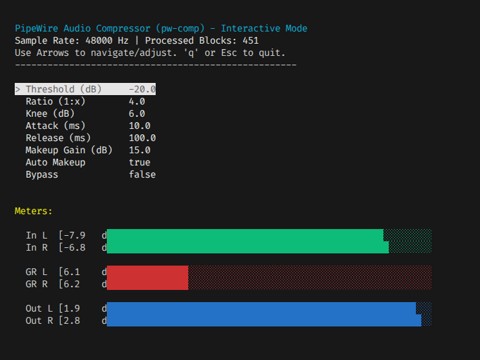Click the Sample Rate: 48000 Hz text
Viewport: 480px width, 360px height.
pyautogui.click(x=72, y=41)
